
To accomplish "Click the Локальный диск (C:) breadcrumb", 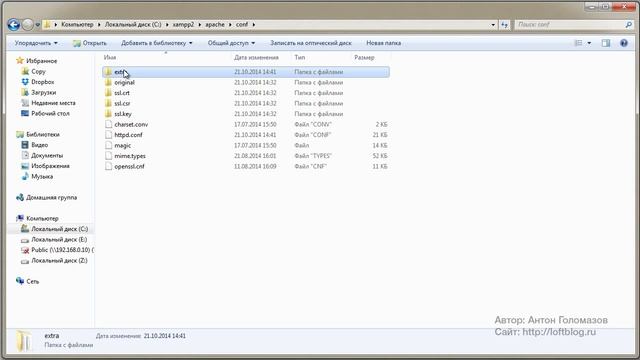I will click(x=133, y=24).
